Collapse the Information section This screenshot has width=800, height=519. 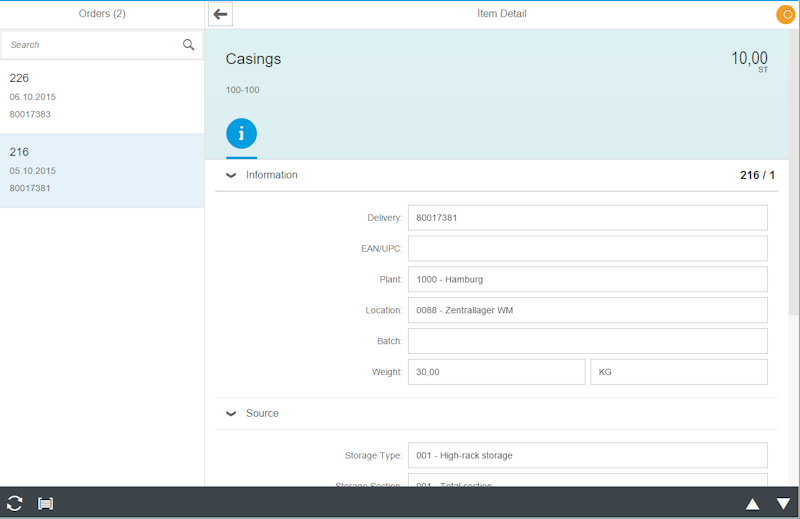point(231,175)
